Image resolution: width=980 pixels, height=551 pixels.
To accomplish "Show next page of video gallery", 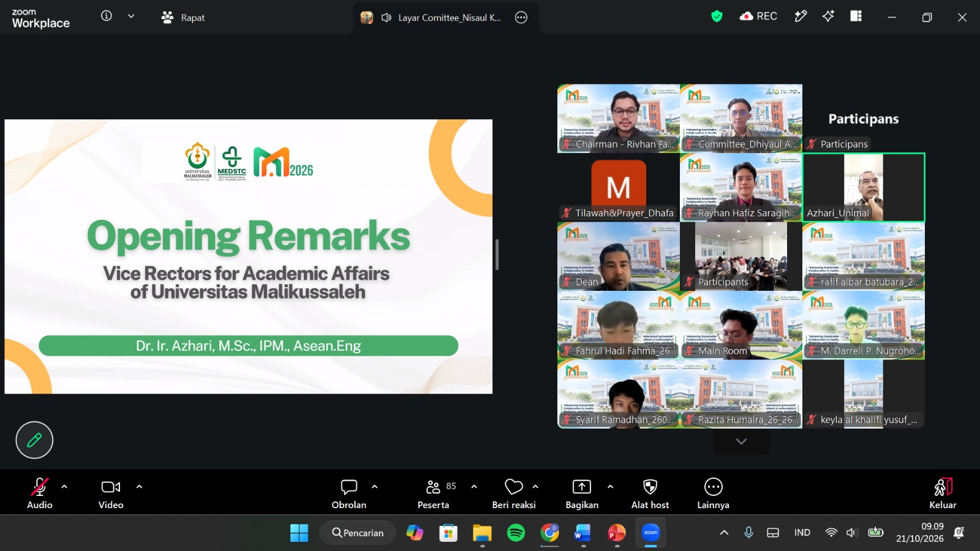I will coord(741,441).
